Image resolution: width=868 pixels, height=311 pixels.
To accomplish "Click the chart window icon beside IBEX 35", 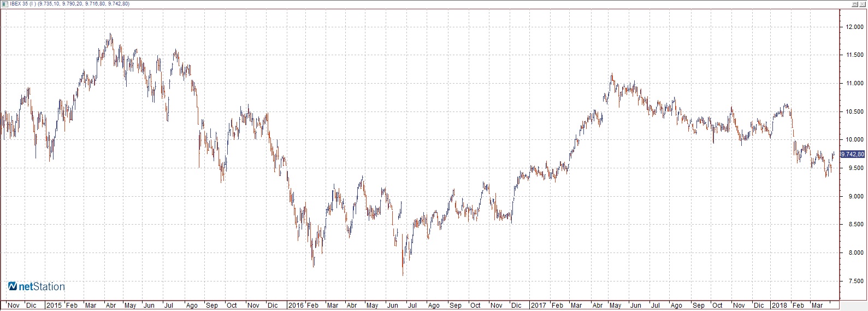I will (x=5, y=4).
